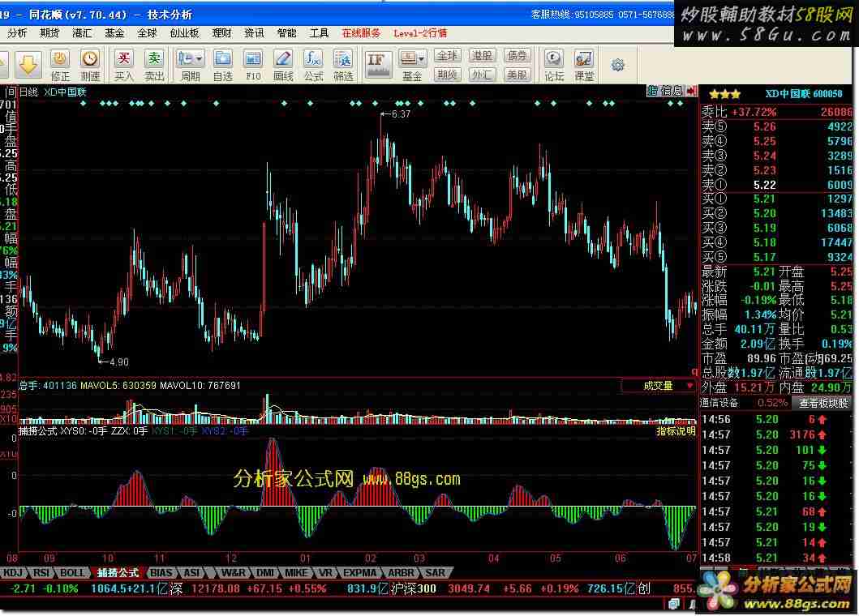
Task: Click the 6.37 high price marker
Action: tap(396, 114)
